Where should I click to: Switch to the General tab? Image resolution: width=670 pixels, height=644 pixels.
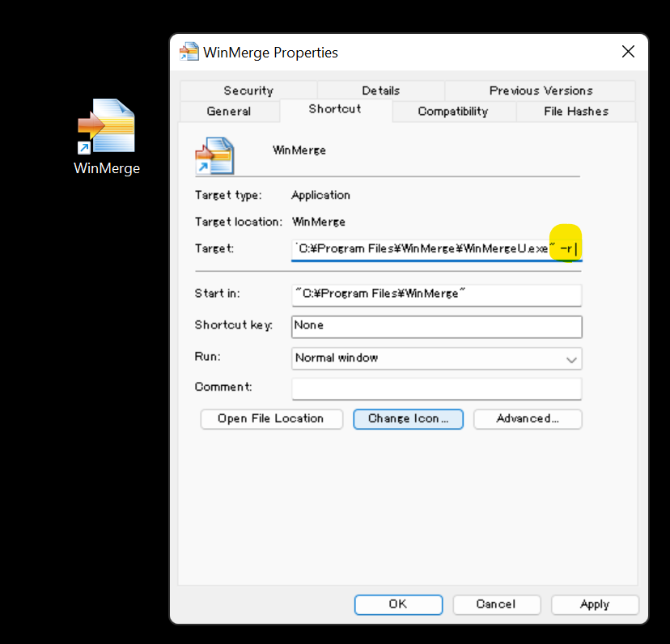click(x=229, y=112)
